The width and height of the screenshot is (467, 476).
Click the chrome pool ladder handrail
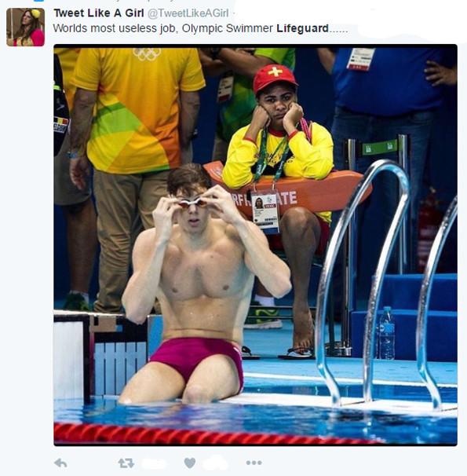(x=364, y=282)
